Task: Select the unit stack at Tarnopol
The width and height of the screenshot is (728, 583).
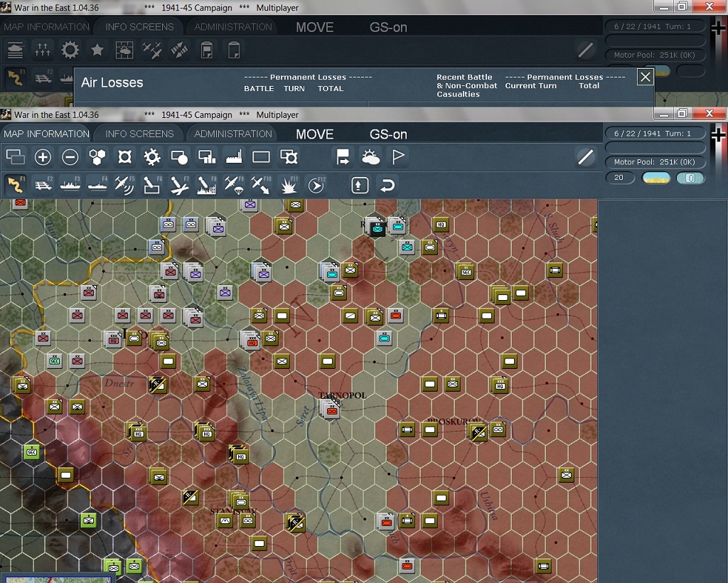Action: point(330,410)
